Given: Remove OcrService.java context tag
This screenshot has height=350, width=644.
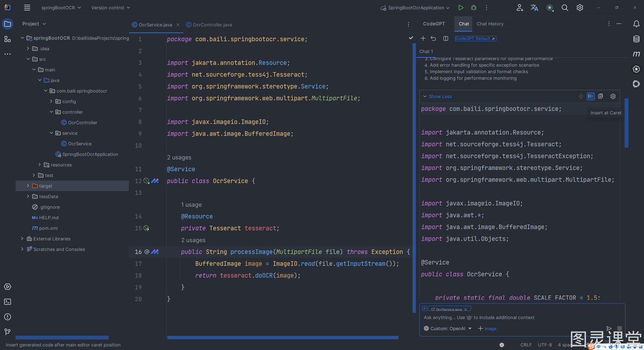Looking at the screenshot, I should [466, 309].
